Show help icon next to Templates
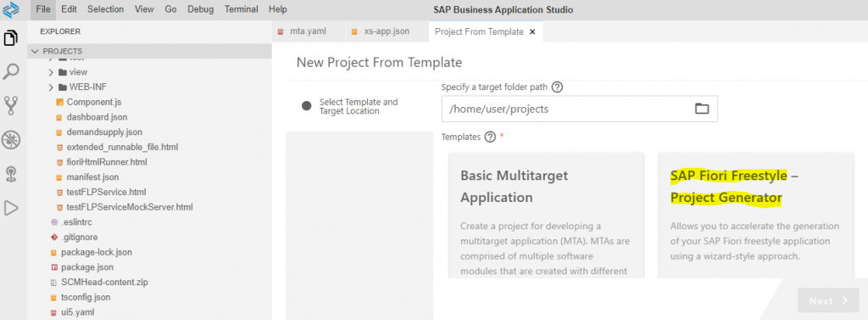868x320 pixels. click(490, 137)
